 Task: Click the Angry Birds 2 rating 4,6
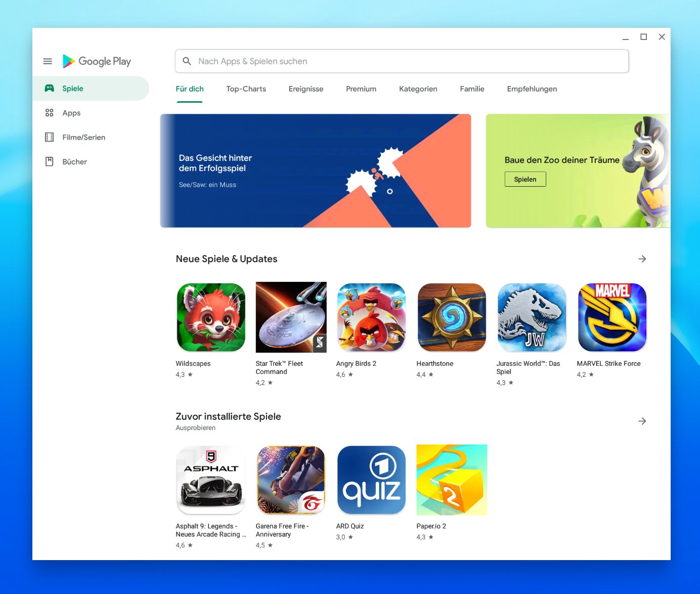(x=344, y=375)
